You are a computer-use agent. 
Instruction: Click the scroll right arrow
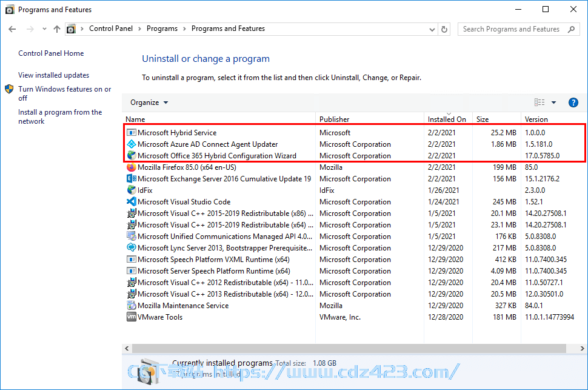pos(582,348)
